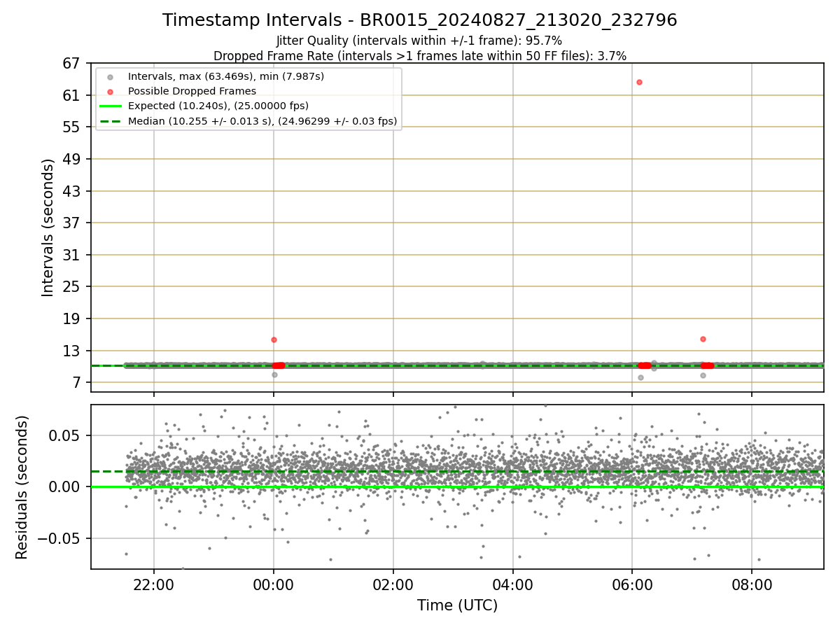Click the x-axis tick label '02:00'

click(393, 584)
